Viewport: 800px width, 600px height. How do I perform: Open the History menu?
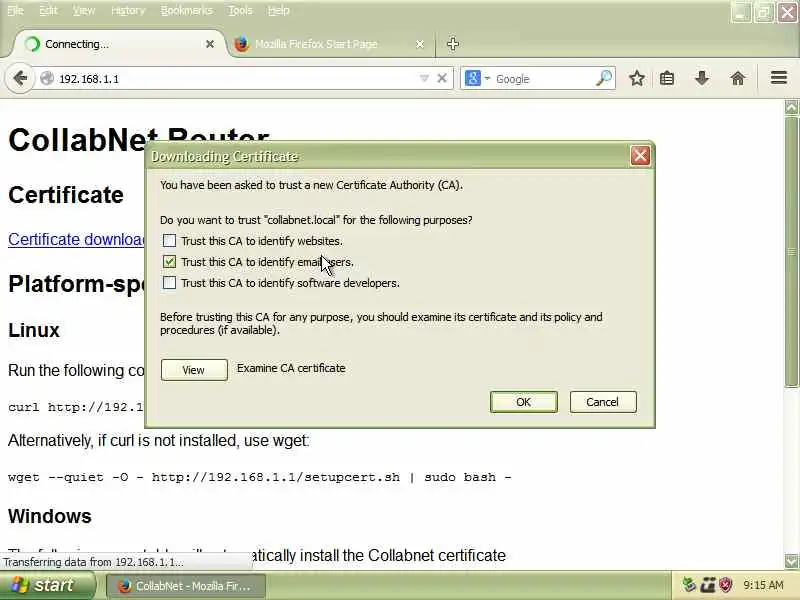tap(128, 10)
